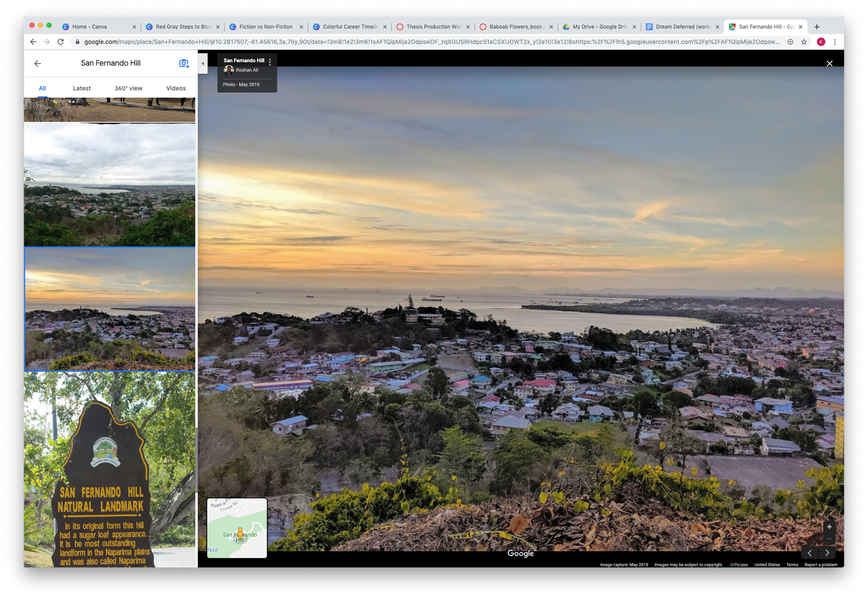Show the previous photo using left arrow
Viewport: 868px width, 599px height.
coord(810,553)
